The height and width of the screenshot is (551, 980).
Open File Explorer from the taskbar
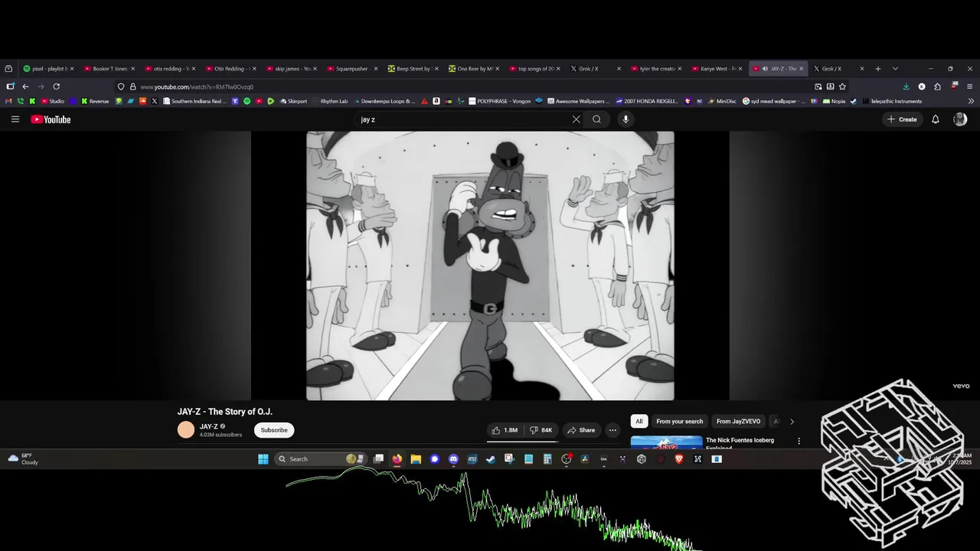pyautogui.click(x=416, y=459)
